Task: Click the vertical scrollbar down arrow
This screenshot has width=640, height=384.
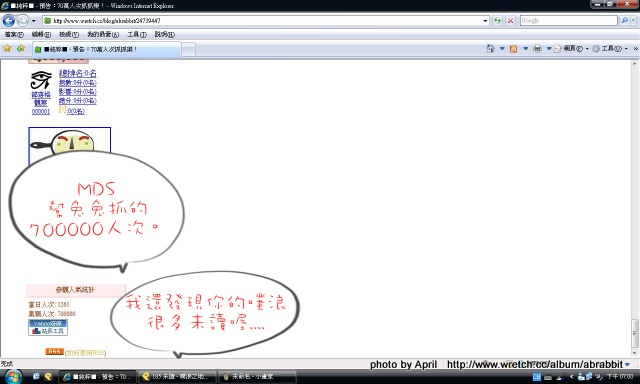Action: click(634, 353)
